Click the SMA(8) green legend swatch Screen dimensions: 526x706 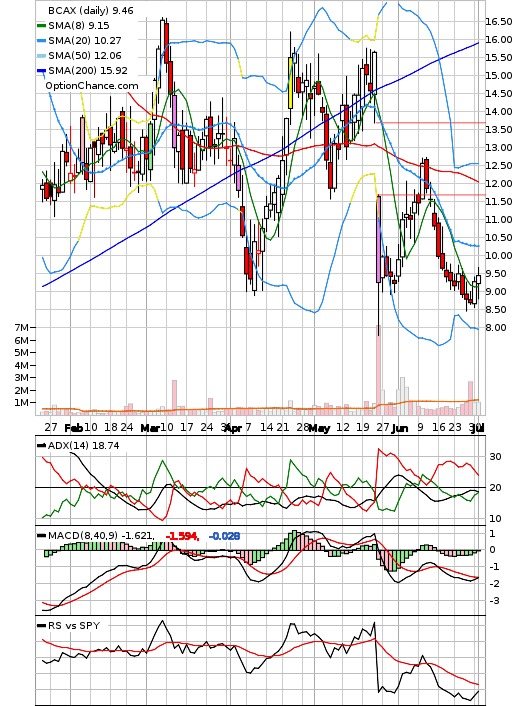[41, 26]
